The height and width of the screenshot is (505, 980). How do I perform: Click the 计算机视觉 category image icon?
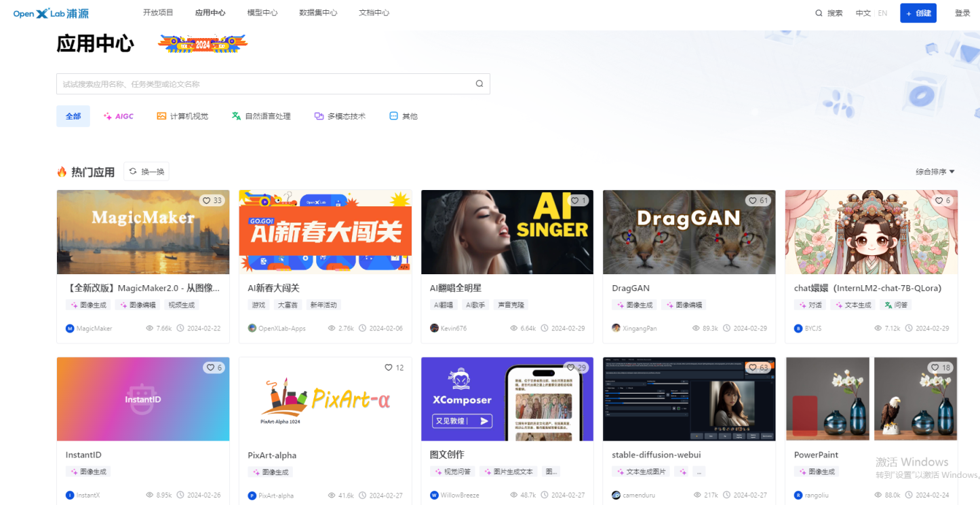pos(160,115)
